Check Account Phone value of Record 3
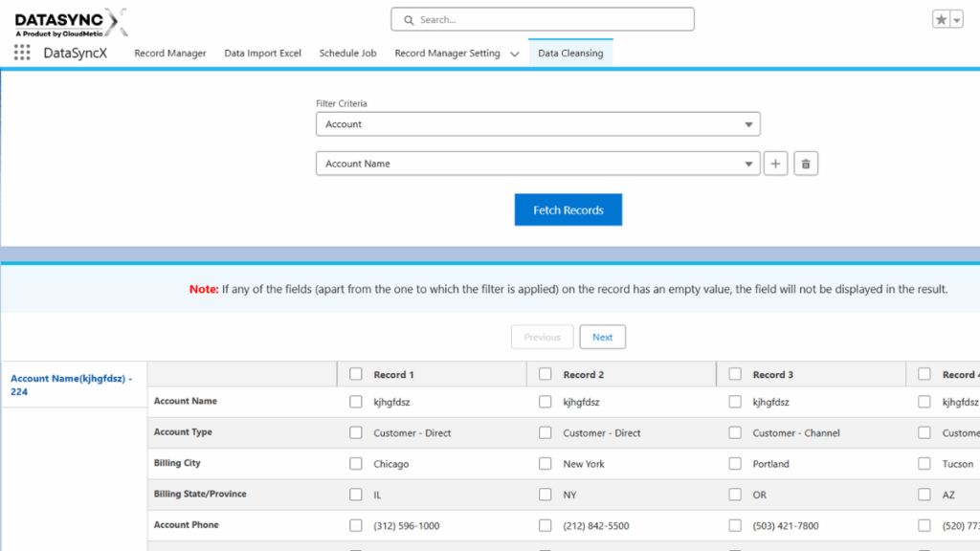 tap(734, 525)
